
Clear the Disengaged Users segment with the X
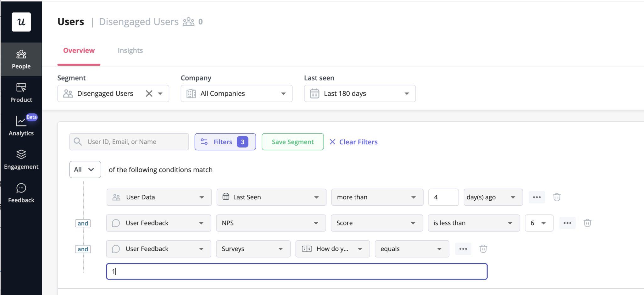point(148,93)
